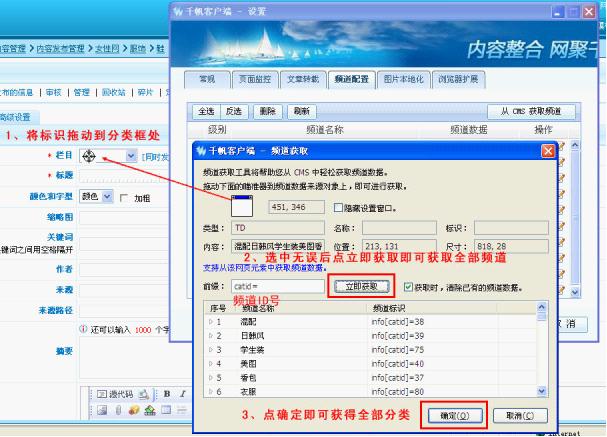Click the 内容发布管理 breadcrumb link

[x=60, y=48]
